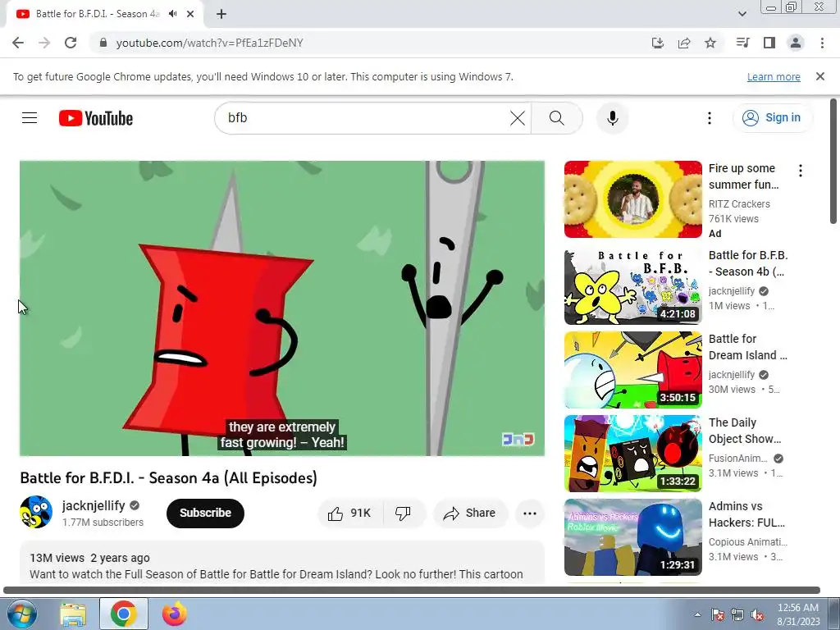
Task: Open Windows Explorer from taskbar
Action: pyautogui.click(x=73, y=614)
